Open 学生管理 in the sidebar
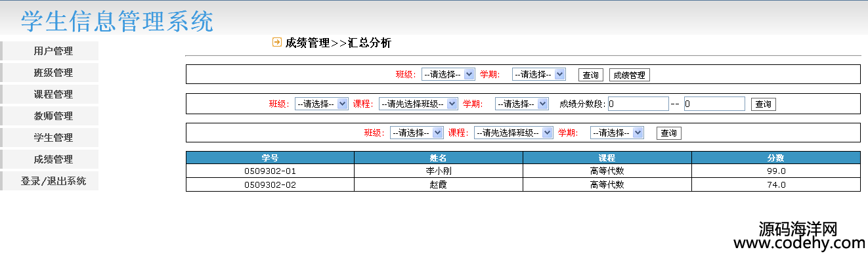This screenshot has width=868, height=256. tap(53, 138)
